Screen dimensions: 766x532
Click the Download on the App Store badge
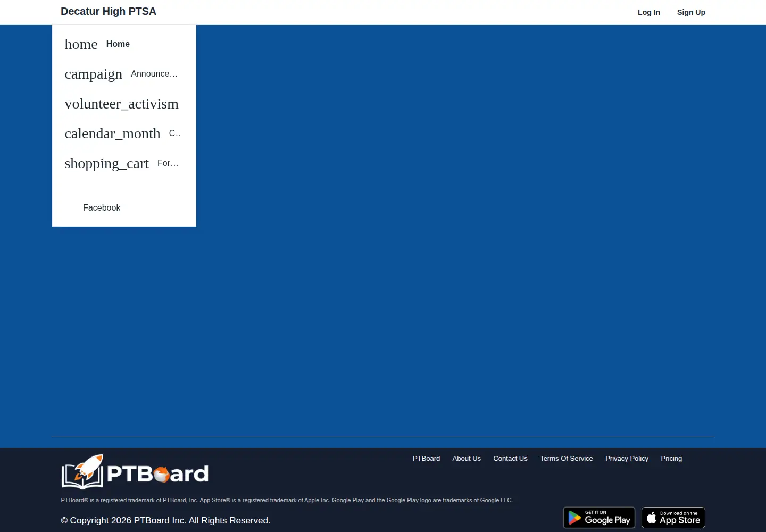tap(673, 518)
